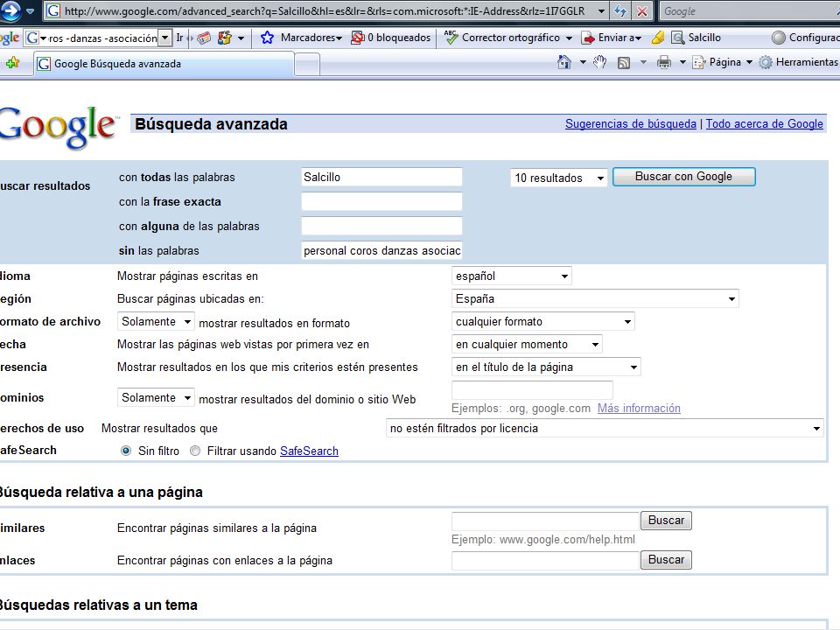Click the Salcillo find word button
Viewport: 840px width, 630px height.
696,38
